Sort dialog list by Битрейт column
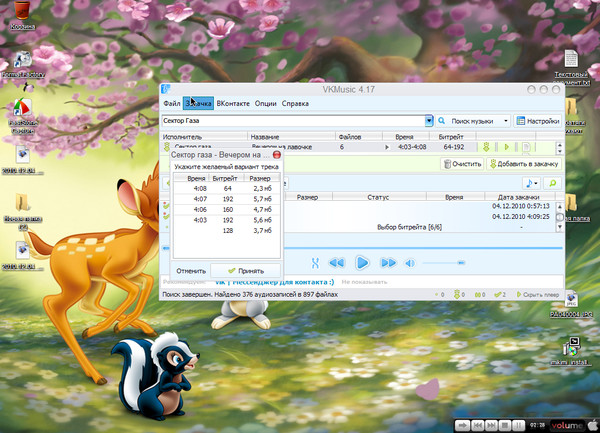This screenshot has height=433, width=600. point(225,178)
